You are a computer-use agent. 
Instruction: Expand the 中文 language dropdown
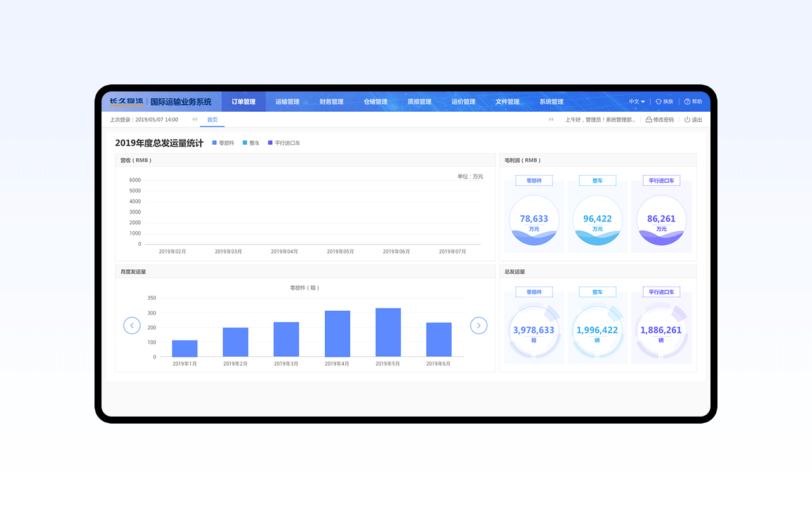click(x=637, y=102)
